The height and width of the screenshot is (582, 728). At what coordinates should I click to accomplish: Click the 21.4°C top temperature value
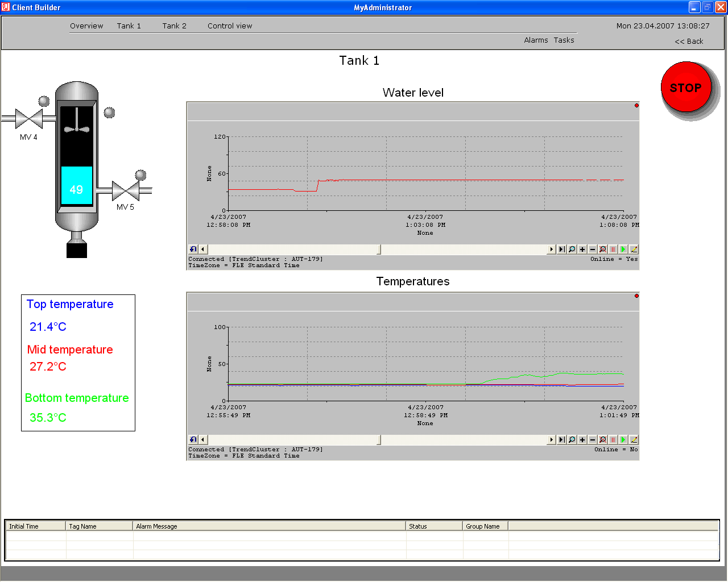48,327
